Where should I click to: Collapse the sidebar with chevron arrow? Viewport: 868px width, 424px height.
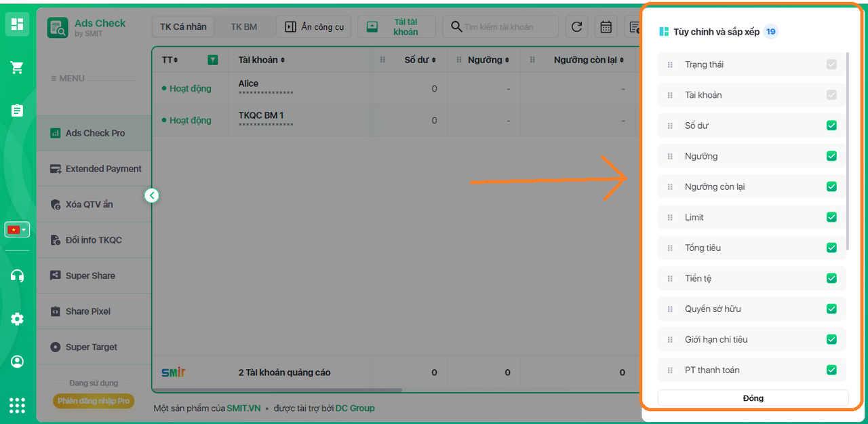click(152, 195)
